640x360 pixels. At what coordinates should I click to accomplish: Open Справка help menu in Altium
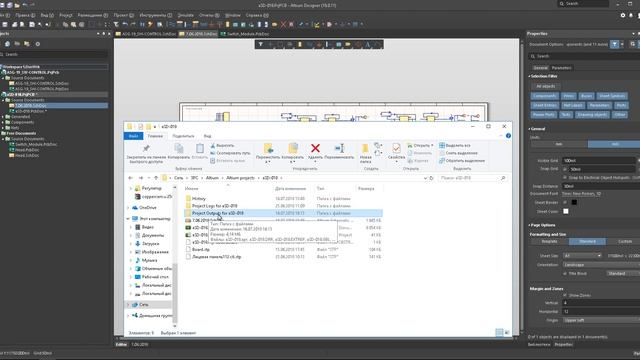coord(257,15)
